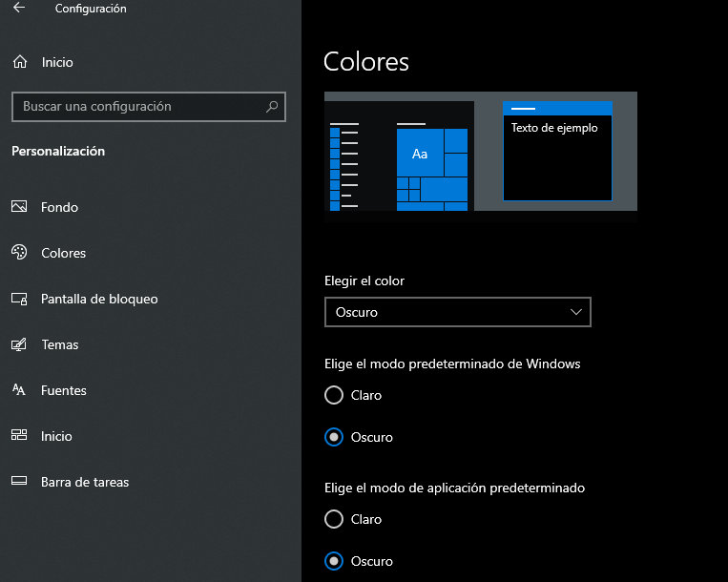
Task: Select the Fondo picture icon
Action: 19,207
